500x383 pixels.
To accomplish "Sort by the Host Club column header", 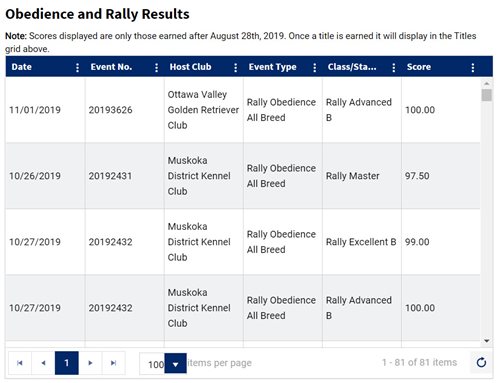I will point(190,67).
